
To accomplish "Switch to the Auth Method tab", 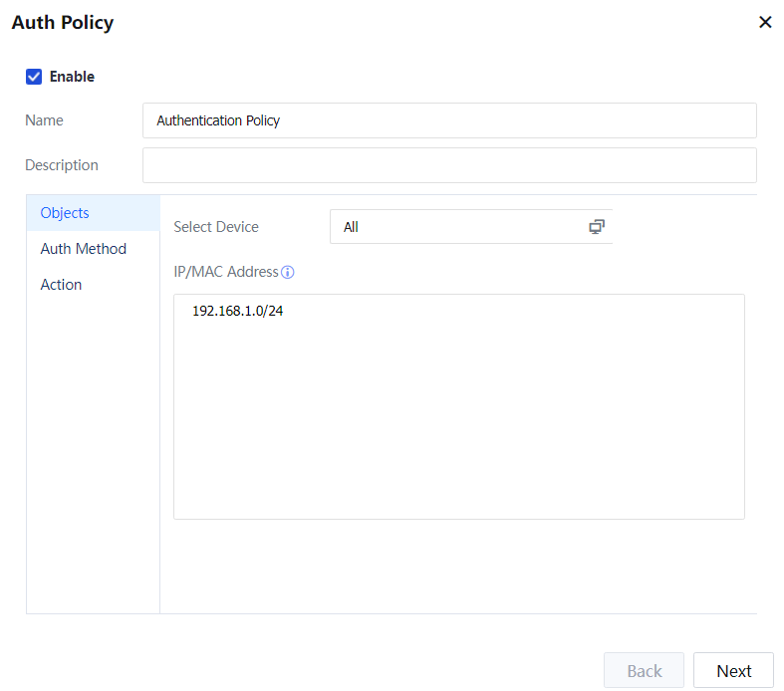I will pos(83,249).
